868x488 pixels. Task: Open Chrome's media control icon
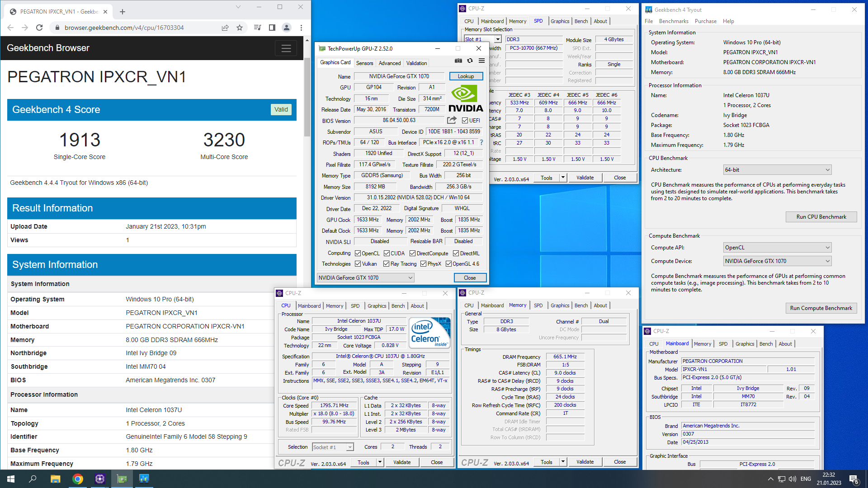(258, 28)
